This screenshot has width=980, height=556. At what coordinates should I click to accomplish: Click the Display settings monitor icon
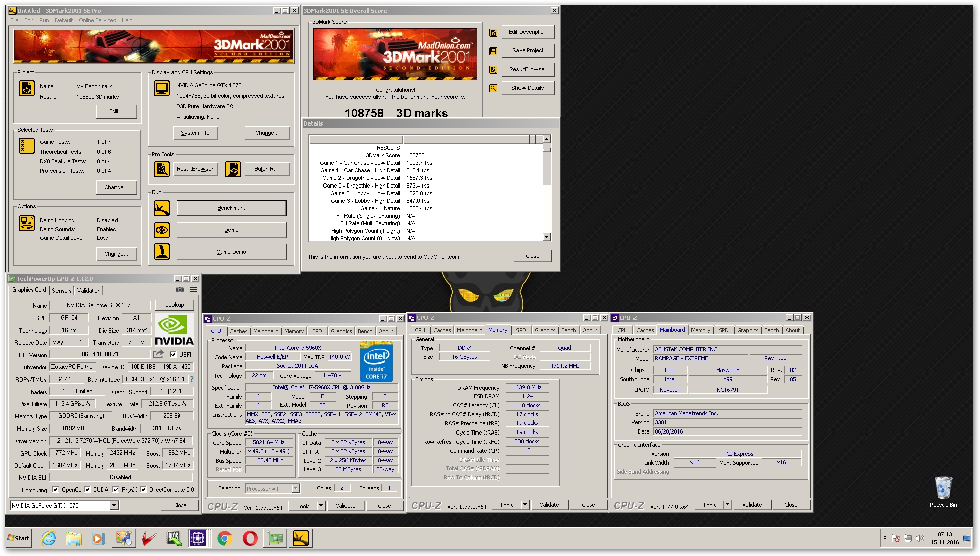tap(162, 88)
